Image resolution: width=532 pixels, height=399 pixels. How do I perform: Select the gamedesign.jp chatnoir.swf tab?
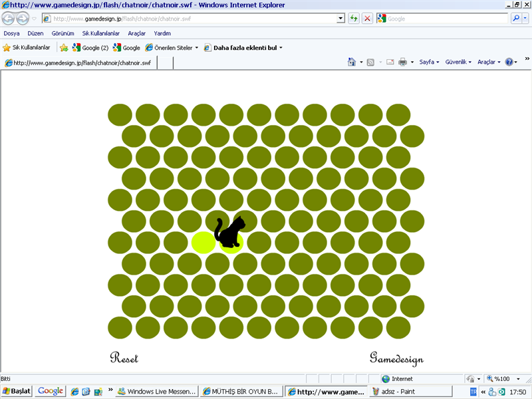point(80,63)
